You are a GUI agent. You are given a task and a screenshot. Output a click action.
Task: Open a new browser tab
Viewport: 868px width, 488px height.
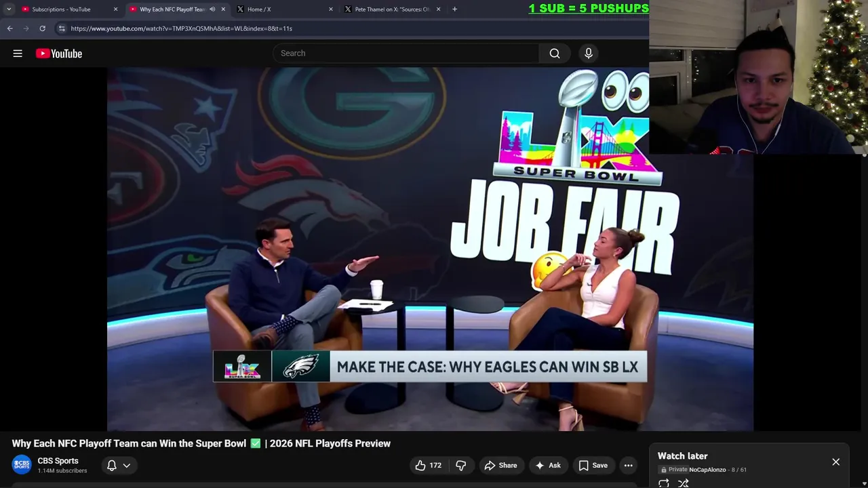(x=454, y=9)
